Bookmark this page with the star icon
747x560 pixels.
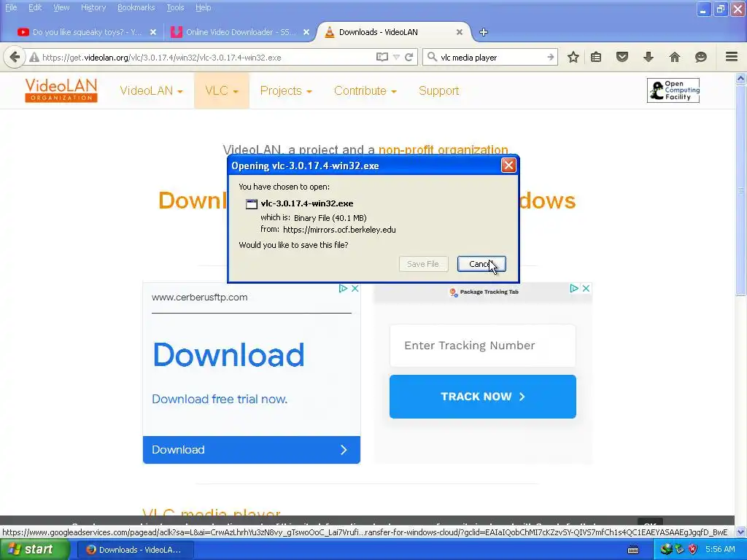[573, 57]
